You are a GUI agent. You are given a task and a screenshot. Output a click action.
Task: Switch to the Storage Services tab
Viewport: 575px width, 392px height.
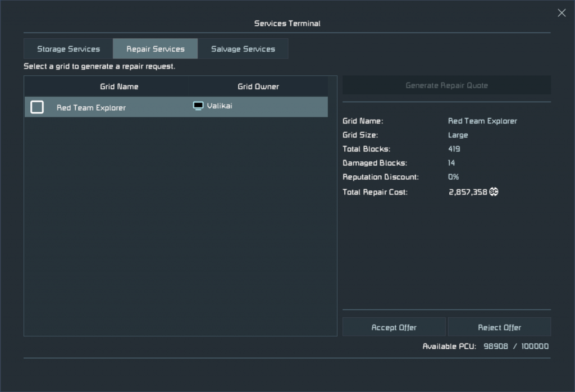point(69,49)
